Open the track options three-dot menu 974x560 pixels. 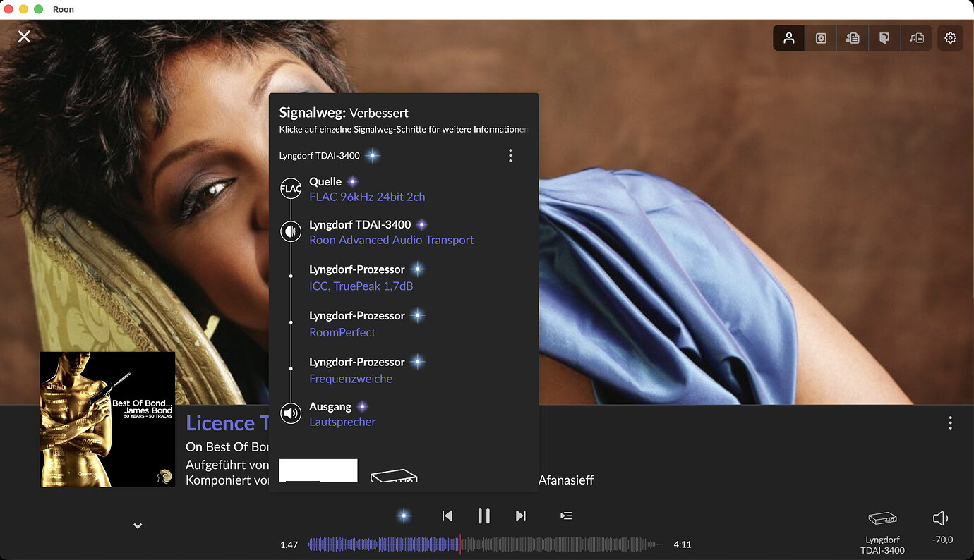[950, 422]
